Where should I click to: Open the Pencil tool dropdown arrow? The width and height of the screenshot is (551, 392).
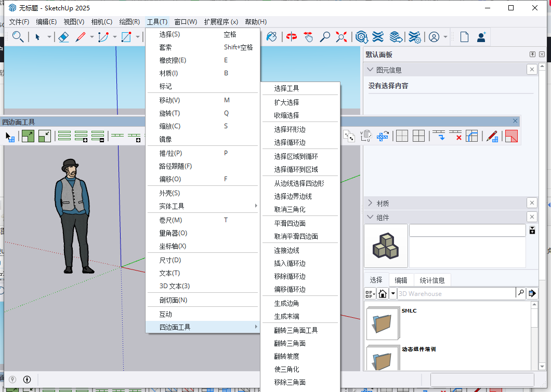pos(91,37)
